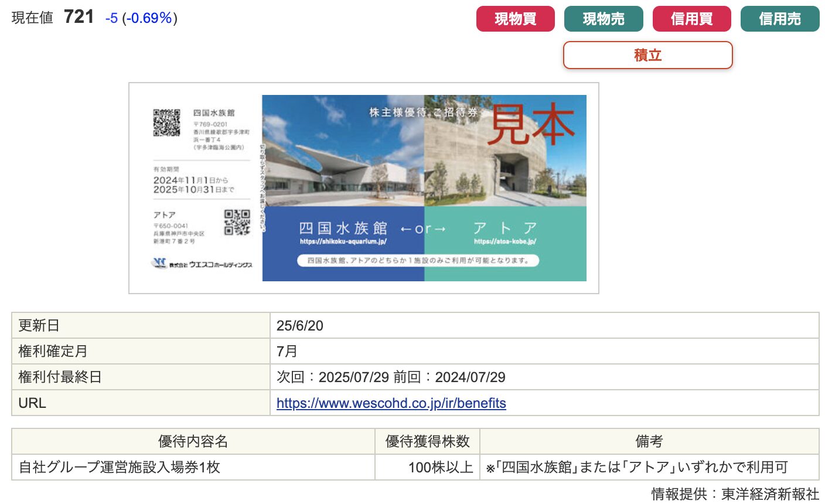Select the 次回:2025/07/29 date cell
This screenshot has height=504, width=825.
click(544, 377)
